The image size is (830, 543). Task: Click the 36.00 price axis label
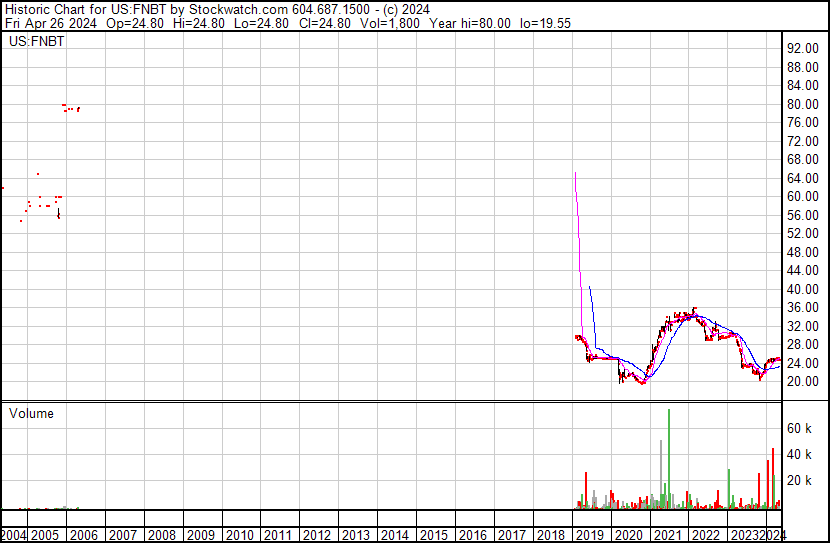click(x=803, y=307)
